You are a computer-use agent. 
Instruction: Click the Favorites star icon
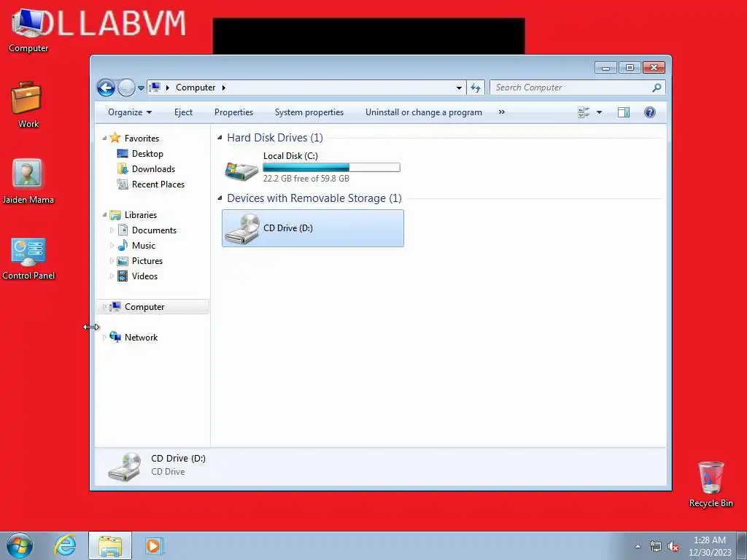pos(115,138)
